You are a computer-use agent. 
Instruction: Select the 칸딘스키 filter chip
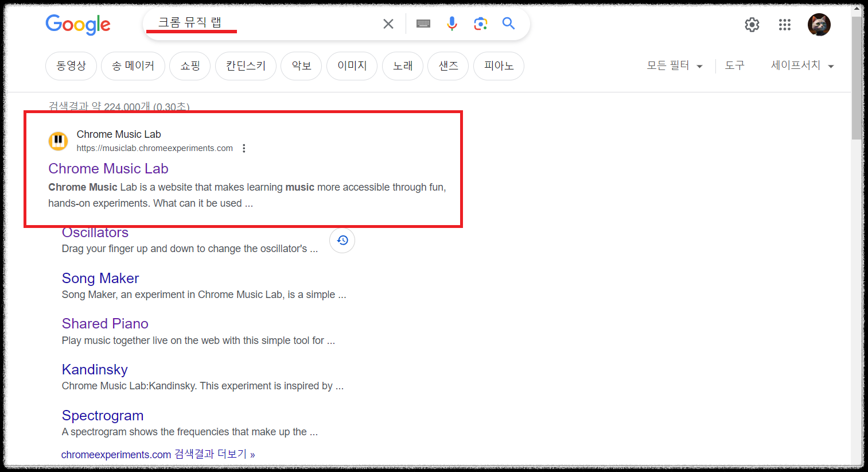(x=246, y=66)
